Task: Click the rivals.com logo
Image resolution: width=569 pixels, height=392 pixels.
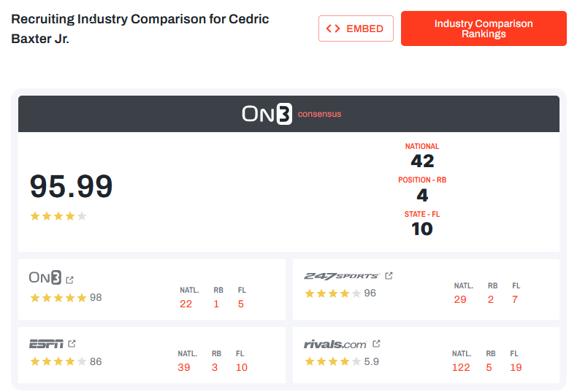Action: (x=335, y=344)
